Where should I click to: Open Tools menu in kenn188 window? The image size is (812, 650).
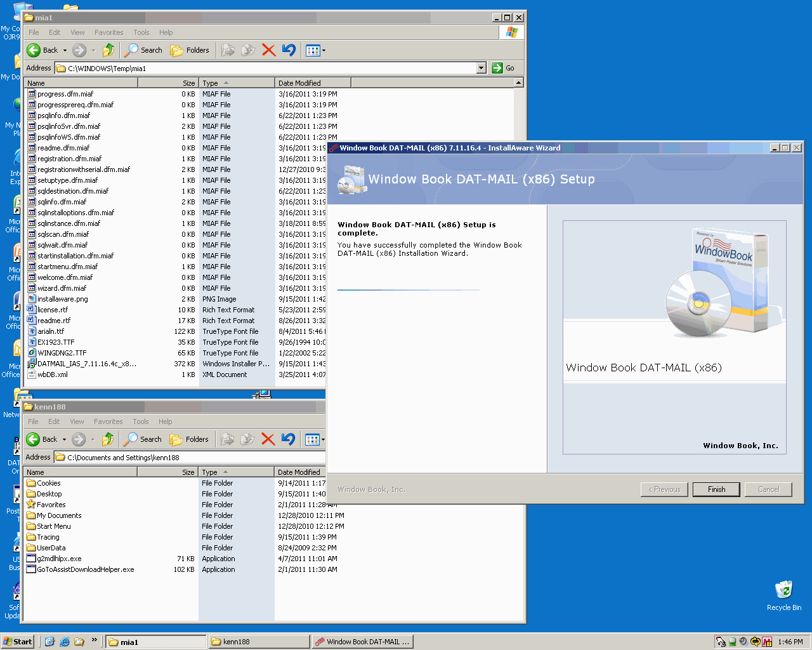click(141, 421)
